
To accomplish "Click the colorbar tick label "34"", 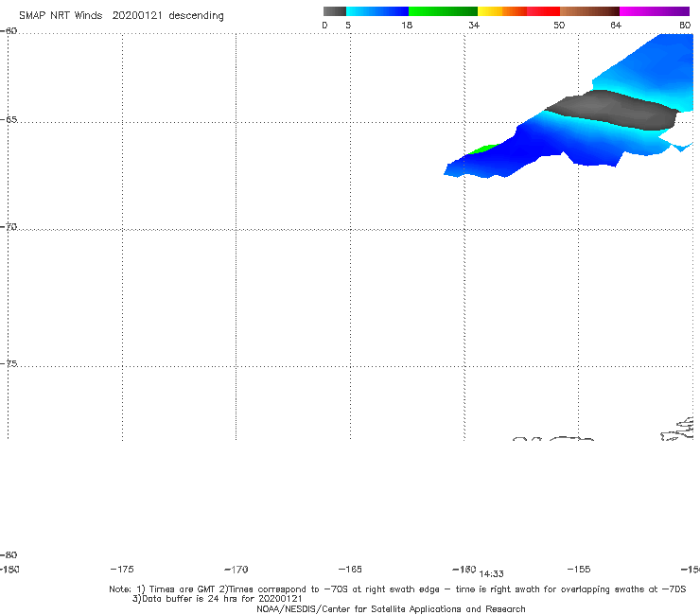I will (474, 26).
